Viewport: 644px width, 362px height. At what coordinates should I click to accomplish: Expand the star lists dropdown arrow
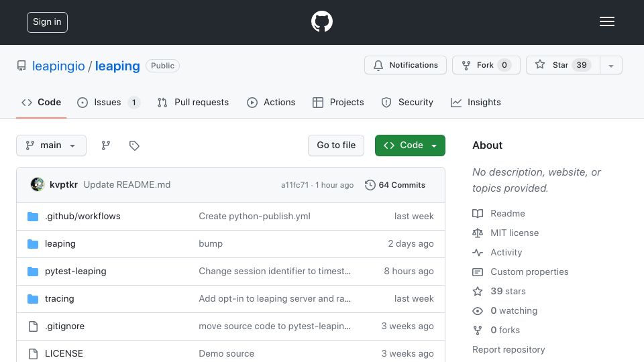click(611, 66)
